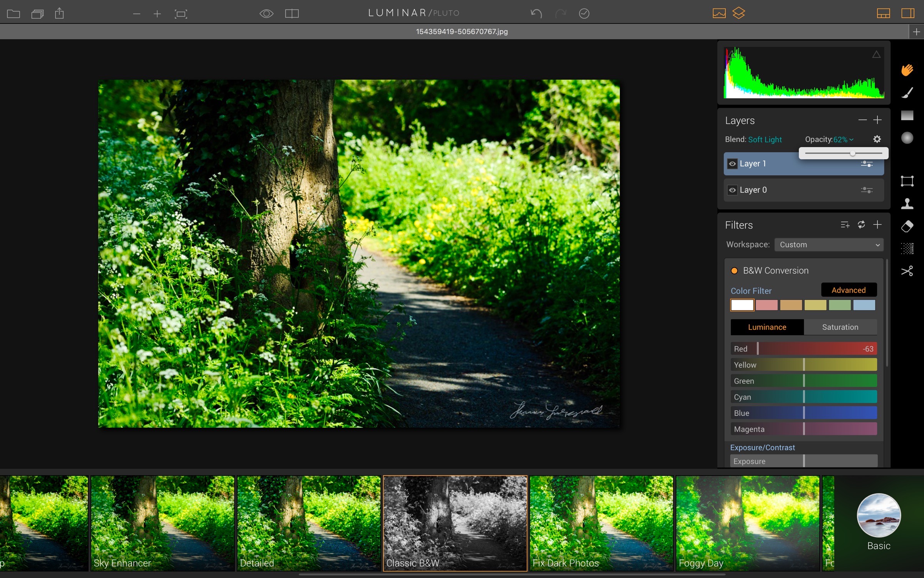Switch to the Luminance tab
924x578 pixels.
(767, 327)
